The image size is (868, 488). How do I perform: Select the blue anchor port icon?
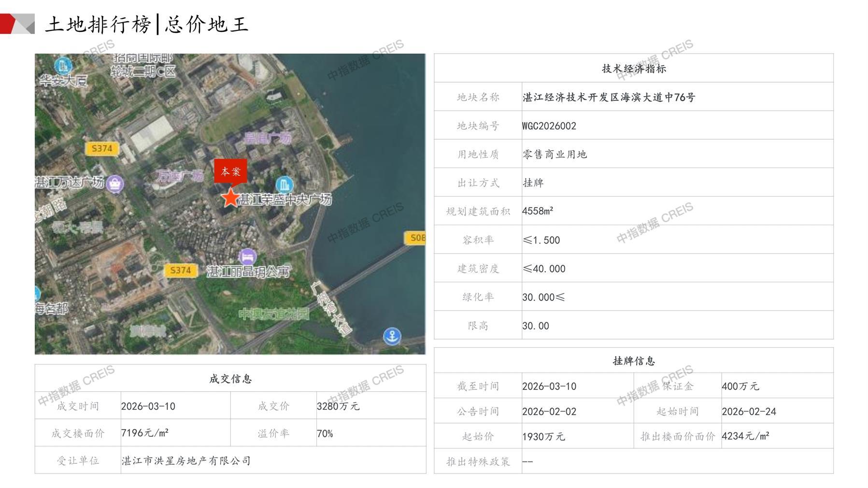[x=392, y=336]
